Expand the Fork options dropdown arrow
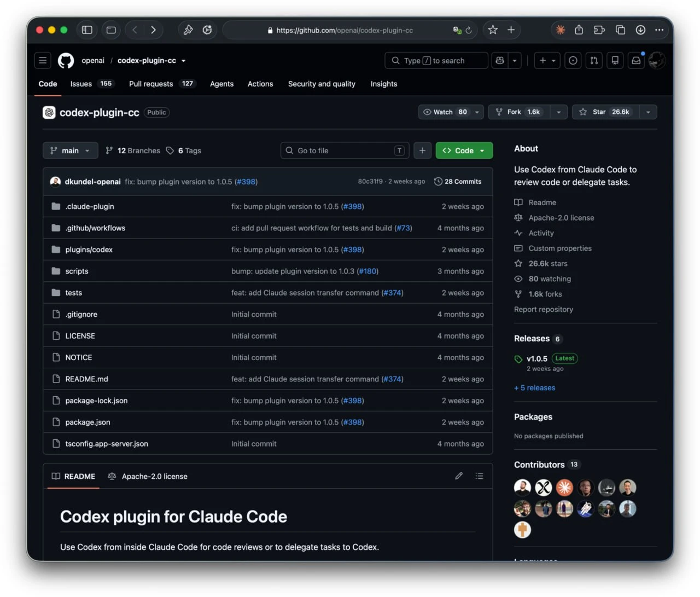 tap(559, 112)
